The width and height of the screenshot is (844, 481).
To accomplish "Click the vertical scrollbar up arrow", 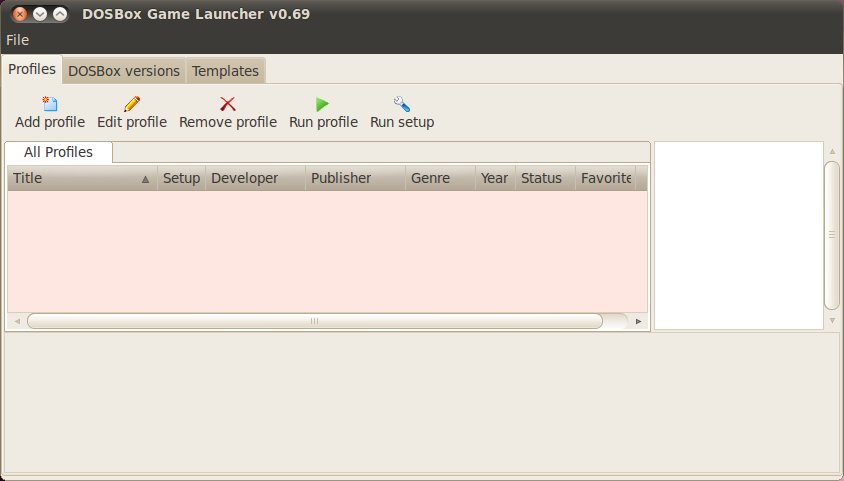I will [x=832, y=151].
